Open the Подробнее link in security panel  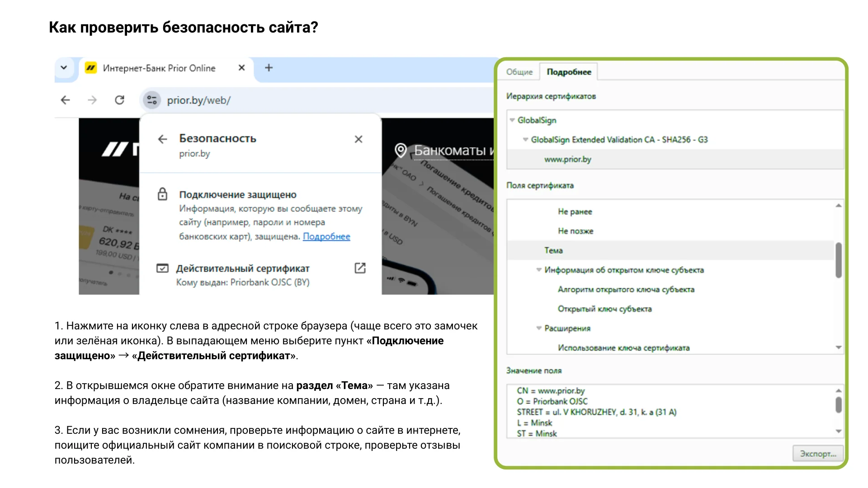326,236
